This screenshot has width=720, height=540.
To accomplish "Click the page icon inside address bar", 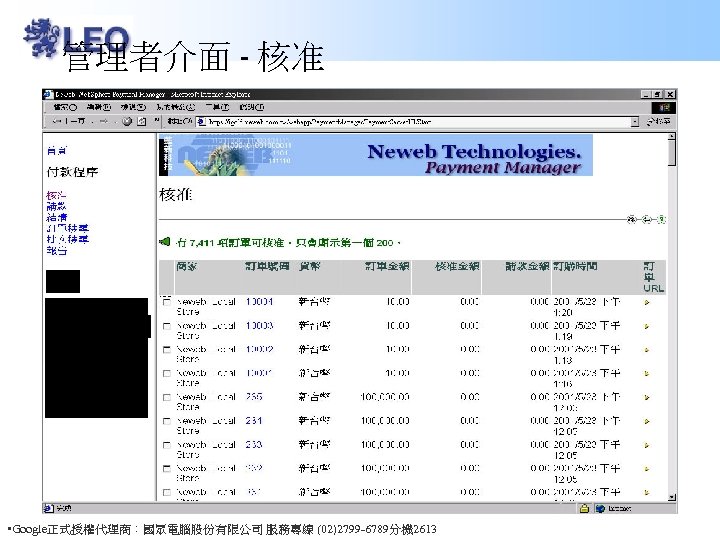I will (201, 122).
